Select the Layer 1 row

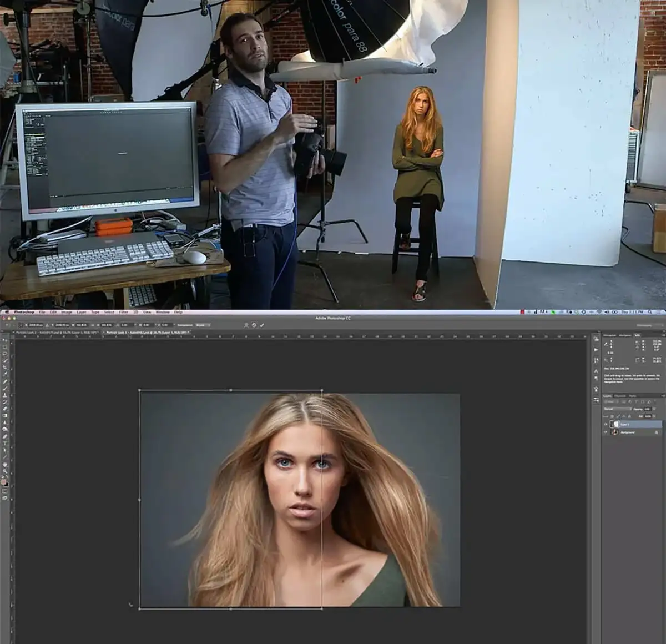632,425
